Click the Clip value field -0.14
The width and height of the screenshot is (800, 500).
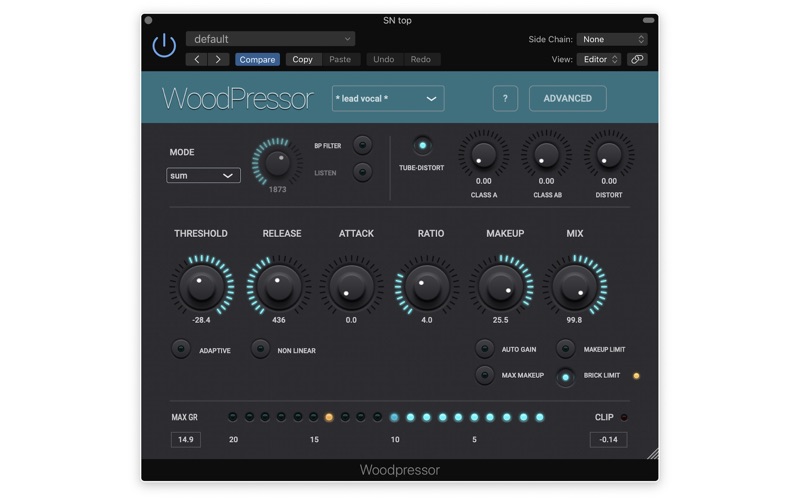pos(608,440)
